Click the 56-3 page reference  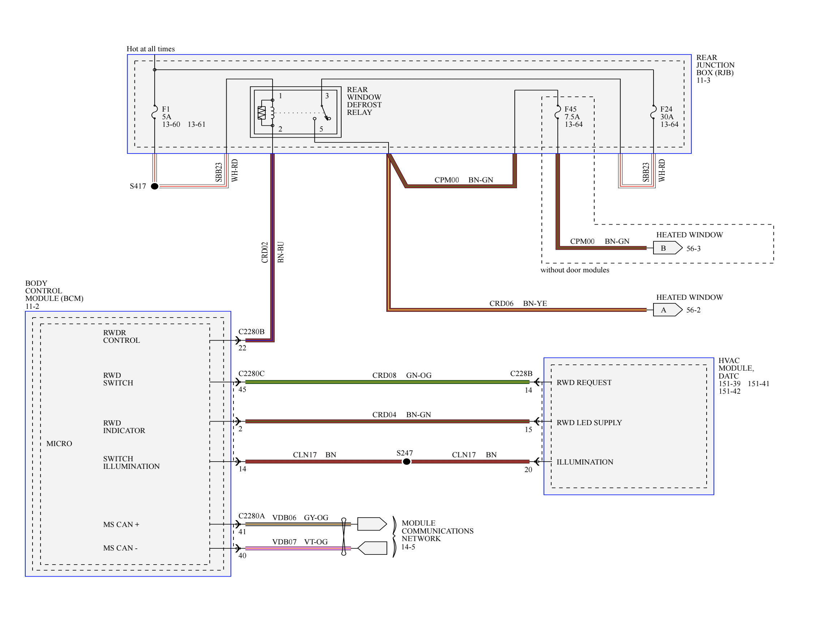coord(693,249)
